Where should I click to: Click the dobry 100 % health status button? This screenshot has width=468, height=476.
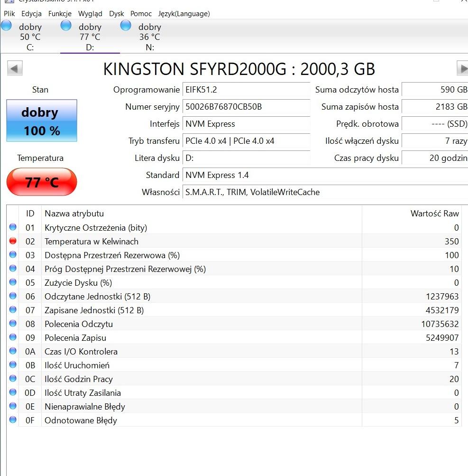pyautogui.click(x=42, y=121)
